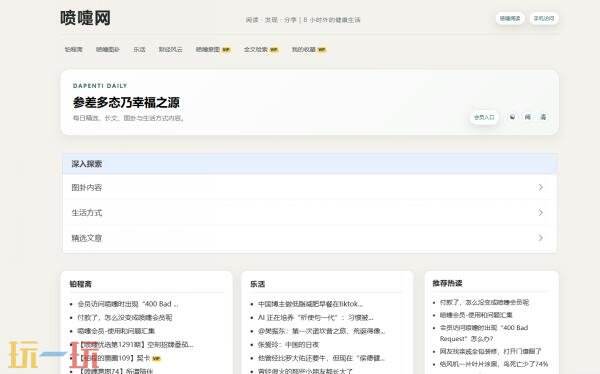Viewport: 600px width, 374px height.
Task: Open the 推荐热读 article ending with 74%
Action: click(x=494, y=364)
